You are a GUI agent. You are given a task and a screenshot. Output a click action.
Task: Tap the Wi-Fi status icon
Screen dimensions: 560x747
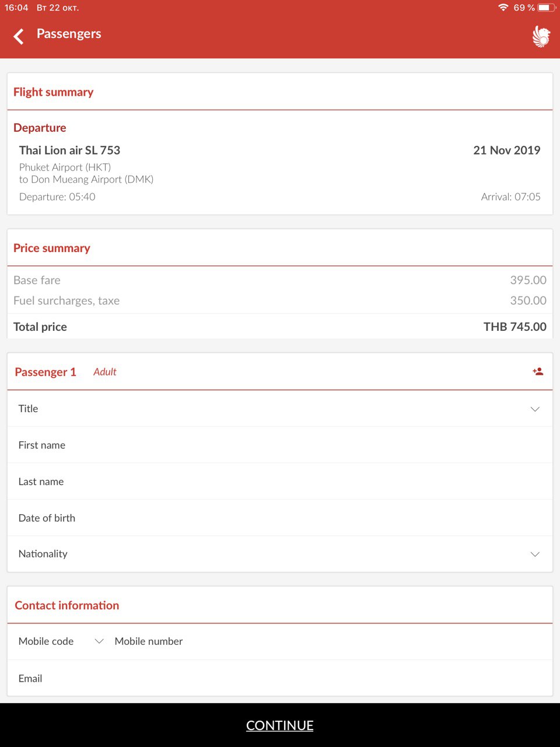[503, 8]
